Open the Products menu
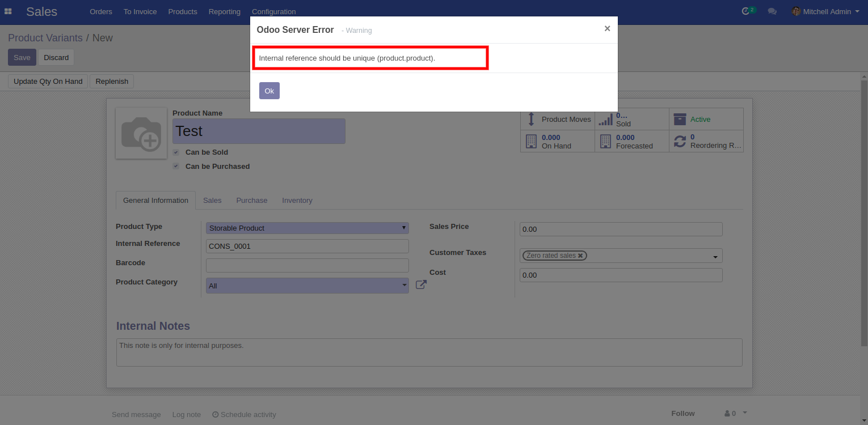 click(x=183, y=11)
